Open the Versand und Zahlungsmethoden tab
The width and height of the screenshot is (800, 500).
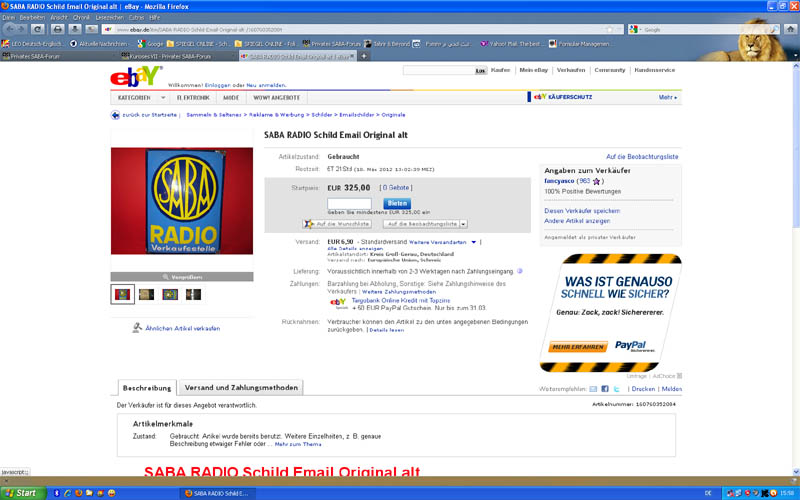tap(241, 388)
